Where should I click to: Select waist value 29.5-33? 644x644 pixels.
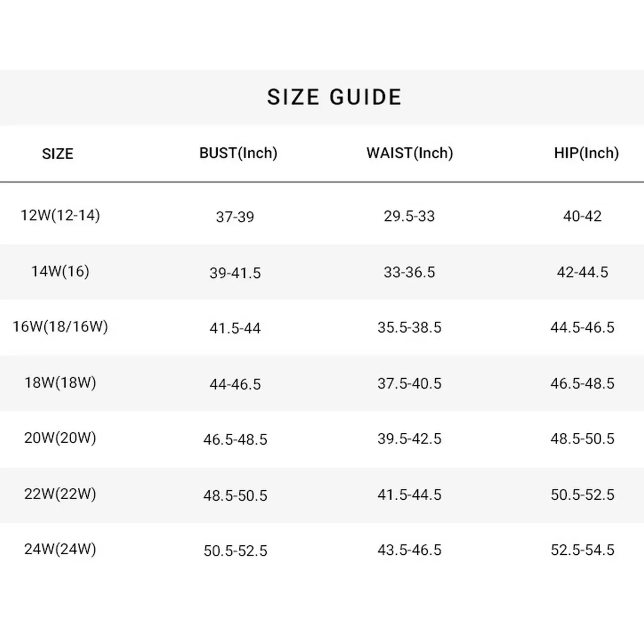coord(409,216)
